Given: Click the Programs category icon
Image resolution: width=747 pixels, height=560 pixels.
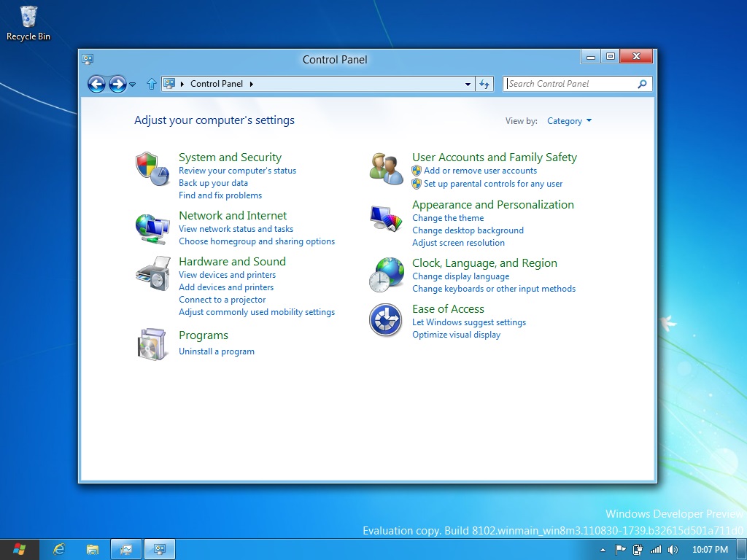Looking at the screenshot, I should click(152, 344).
